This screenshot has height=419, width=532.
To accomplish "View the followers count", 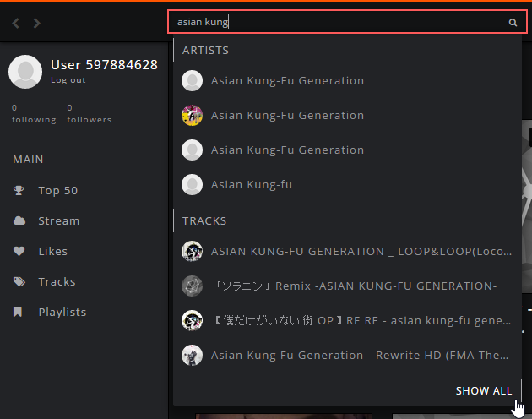I will pyautogui.click(x=89, y=114).
